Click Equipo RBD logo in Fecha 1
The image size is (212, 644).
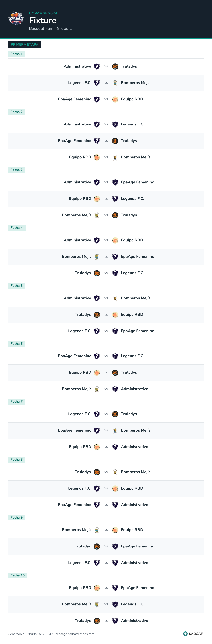(115, 99)
